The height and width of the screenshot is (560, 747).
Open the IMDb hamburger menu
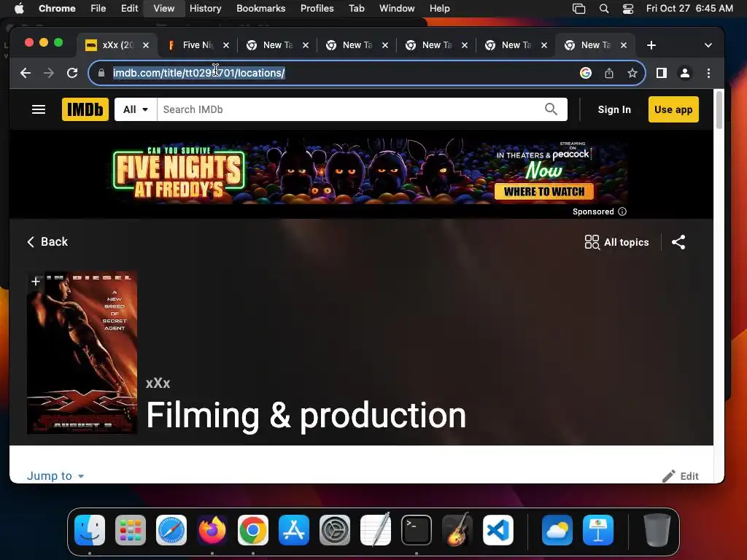39,109
